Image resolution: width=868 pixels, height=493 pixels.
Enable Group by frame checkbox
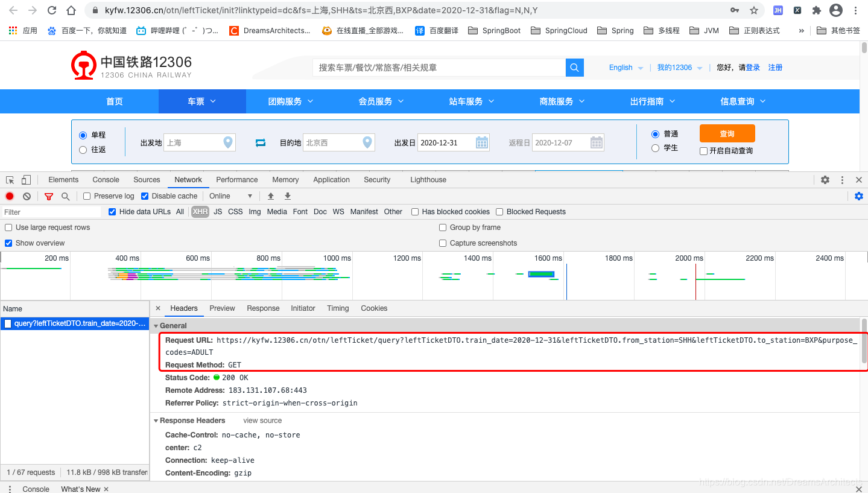point(443,227)
